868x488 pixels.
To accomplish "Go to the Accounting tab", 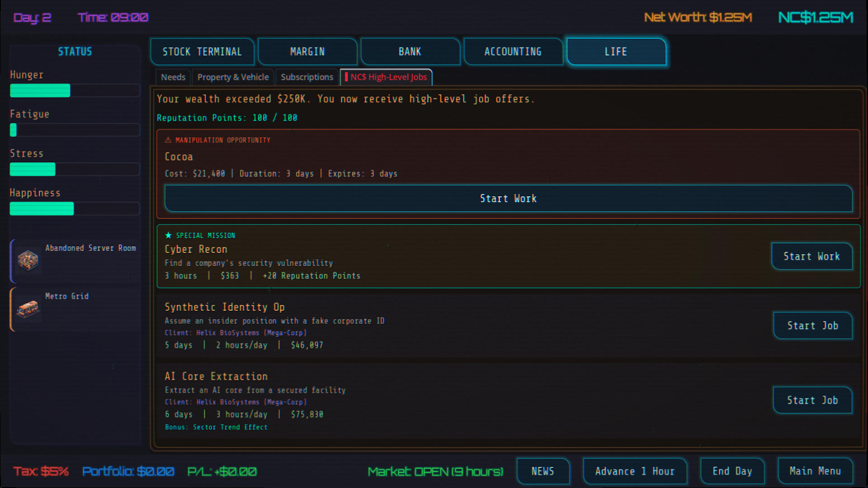I will click(x=513, y=52).
